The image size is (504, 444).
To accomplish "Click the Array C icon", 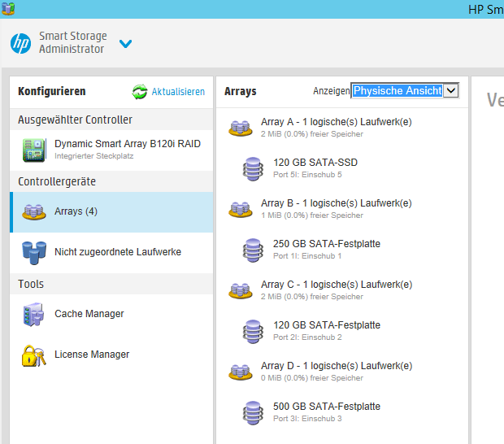I will 241,290.
